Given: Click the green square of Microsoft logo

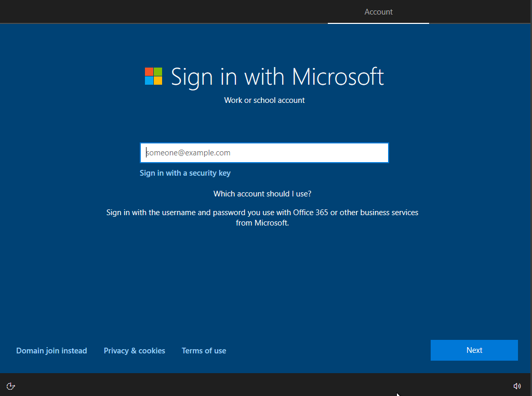Looking at the screenshot, I should pyautogui.click(x=158, y=72).
